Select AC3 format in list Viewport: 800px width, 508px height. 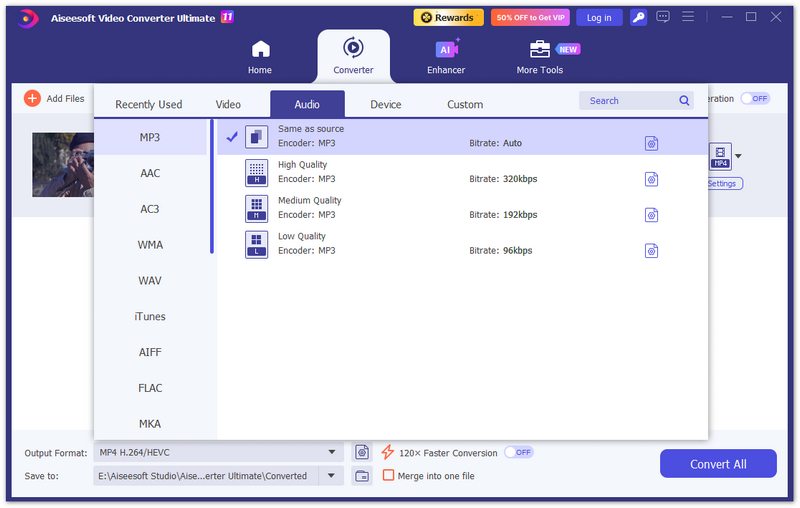tap(150, 209)
